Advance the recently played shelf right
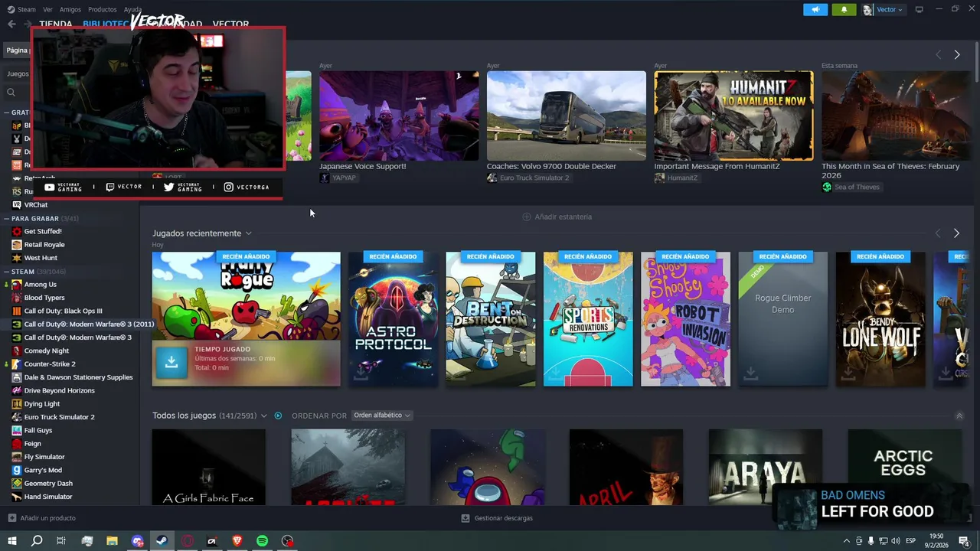The height and width of the screenshot is (551, 980). (x=956, y=233)
